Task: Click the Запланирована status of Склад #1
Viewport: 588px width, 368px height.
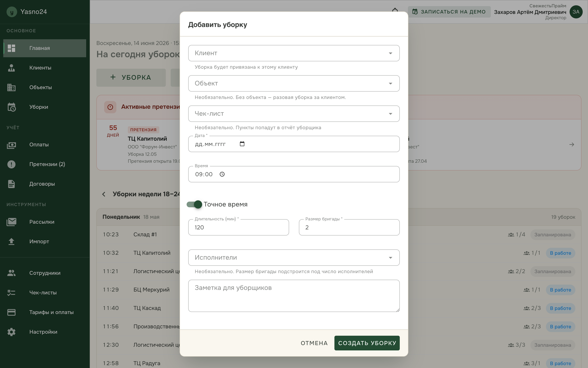Action: click(552, 235)
